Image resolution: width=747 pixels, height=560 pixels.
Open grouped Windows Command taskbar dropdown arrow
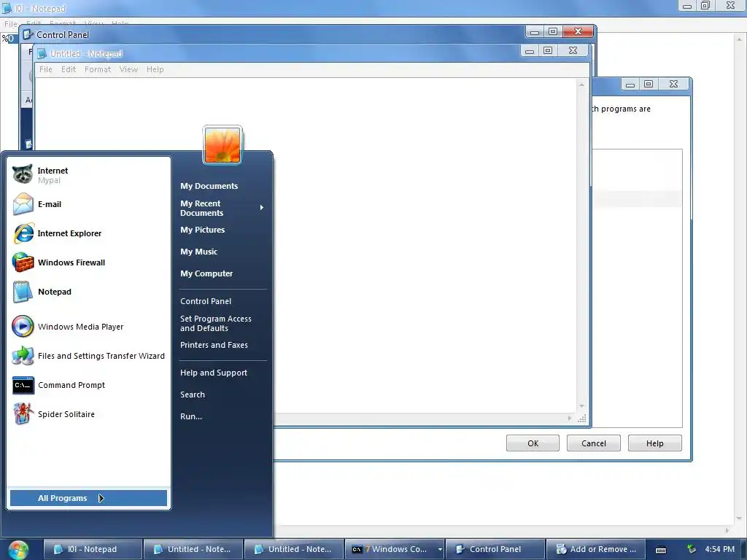(x=440, y=550)
